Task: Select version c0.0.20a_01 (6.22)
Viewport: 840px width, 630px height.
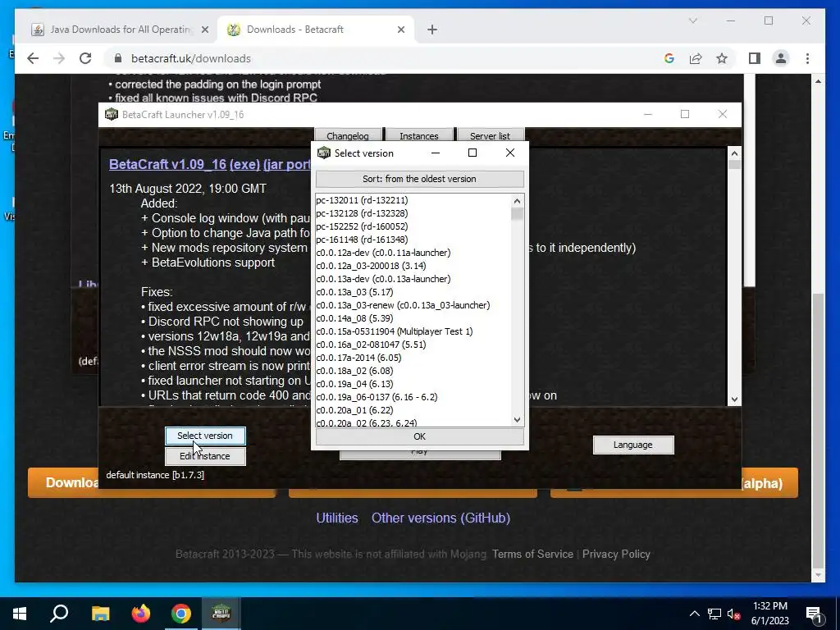Action: coord(413,410)
